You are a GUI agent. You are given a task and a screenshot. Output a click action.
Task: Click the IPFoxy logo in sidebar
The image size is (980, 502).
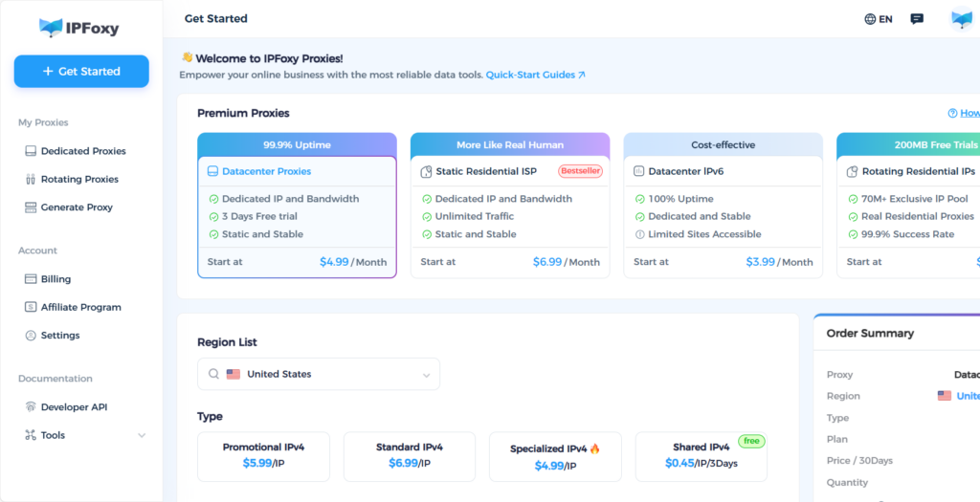pyautogui.click(x=80, y=28)
